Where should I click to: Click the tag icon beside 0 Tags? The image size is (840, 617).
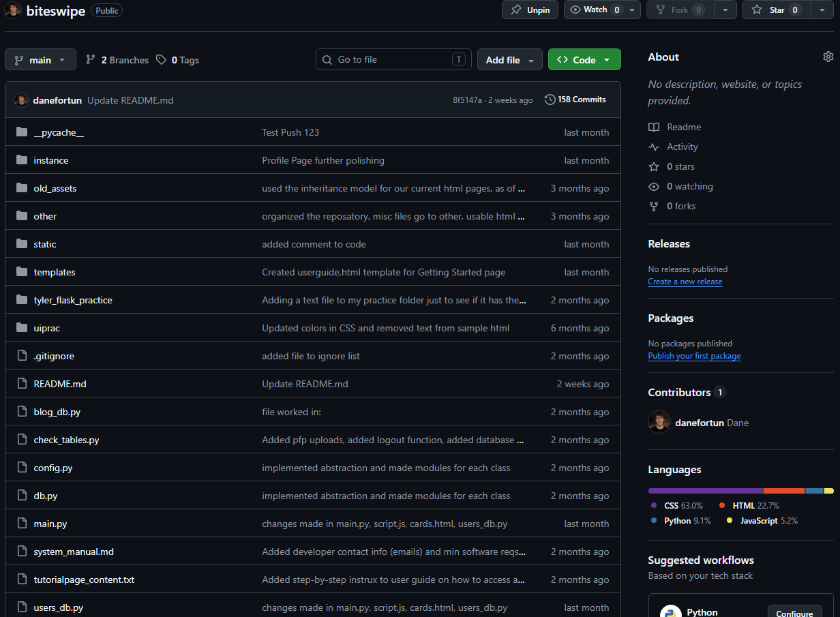161,60
